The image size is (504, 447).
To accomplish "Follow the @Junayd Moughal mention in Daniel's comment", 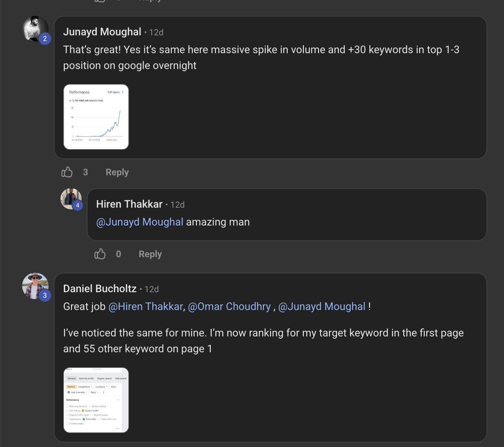I will pyautogui.click(x=322, y=307).
